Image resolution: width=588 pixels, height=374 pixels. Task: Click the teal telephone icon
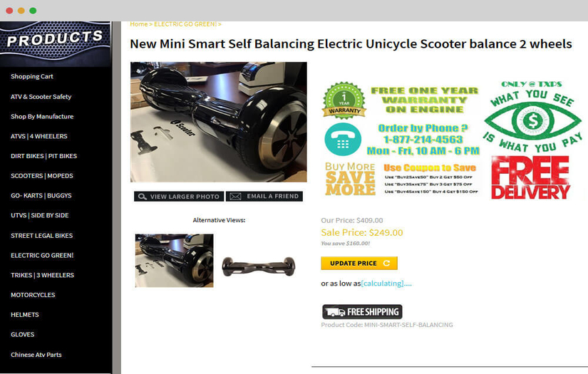[x=343, y=140]
